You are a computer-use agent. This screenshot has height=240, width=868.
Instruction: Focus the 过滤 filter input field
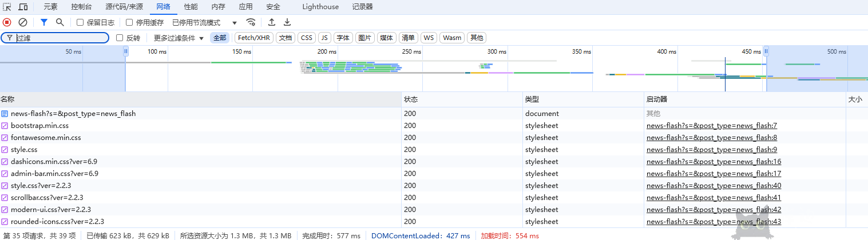pos(55,38)
